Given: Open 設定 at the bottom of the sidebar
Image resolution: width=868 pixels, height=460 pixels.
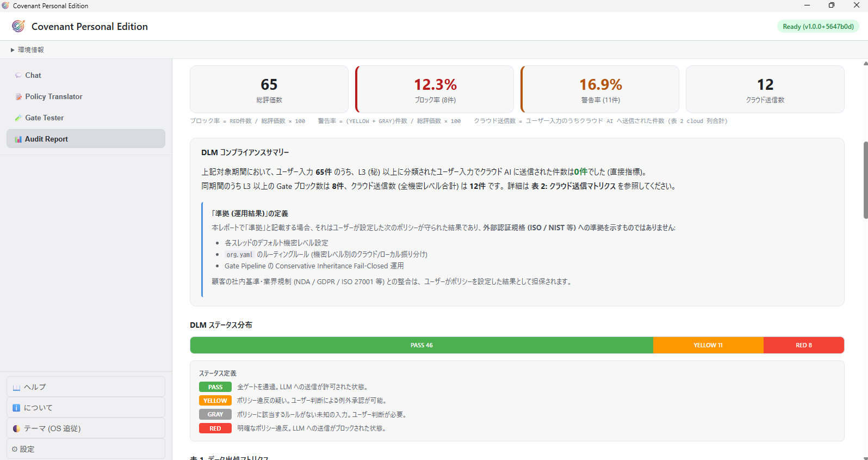Looking at the screenshot, I should pyautogui.click(x=86, y=449).
